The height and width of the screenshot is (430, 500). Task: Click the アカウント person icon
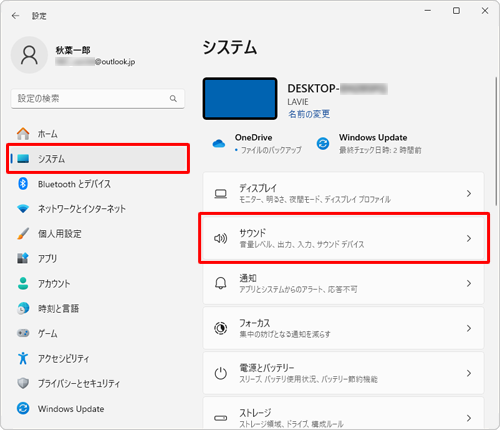click(23, 283)
